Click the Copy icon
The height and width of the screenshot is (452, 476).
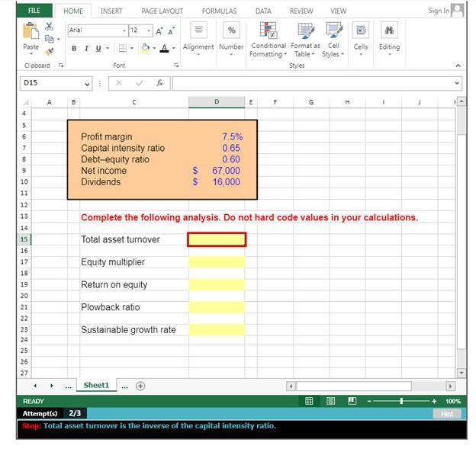pyautogui.click(x=49, y=39)
